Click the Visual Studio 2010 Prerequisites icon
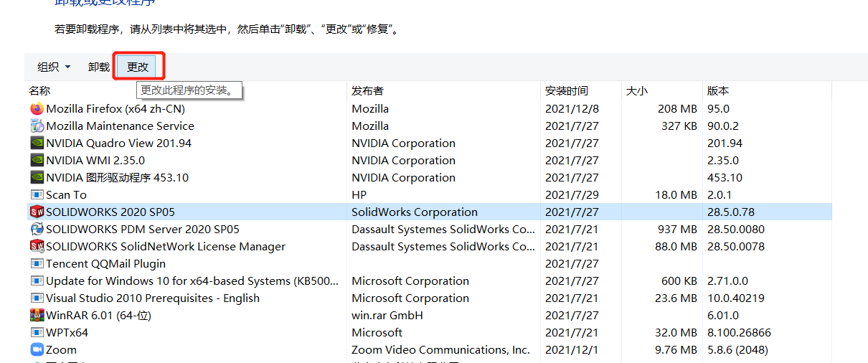 tap(37, 298)
